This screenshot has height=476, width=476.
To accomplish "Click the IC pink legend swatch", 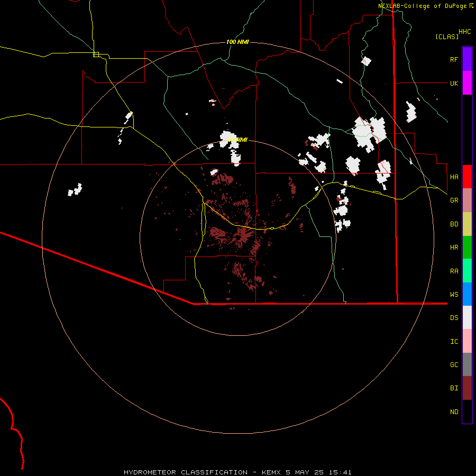I will click(467, 341).
